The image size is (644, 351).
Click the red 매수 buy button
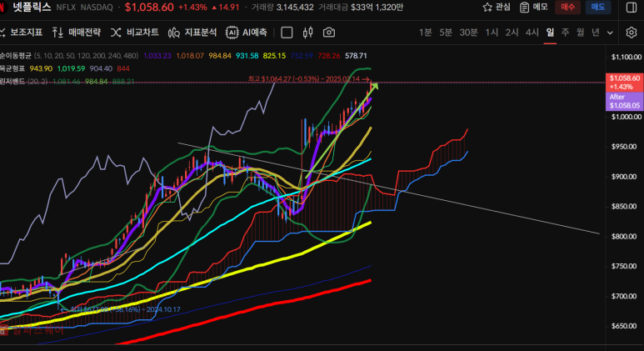pos(567,7)
